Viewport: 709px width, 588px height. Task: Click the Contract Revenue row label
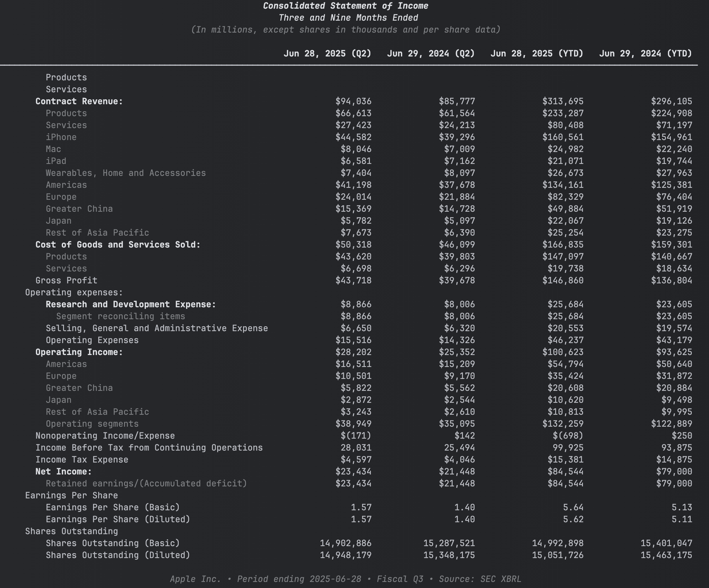click(79, 101)
